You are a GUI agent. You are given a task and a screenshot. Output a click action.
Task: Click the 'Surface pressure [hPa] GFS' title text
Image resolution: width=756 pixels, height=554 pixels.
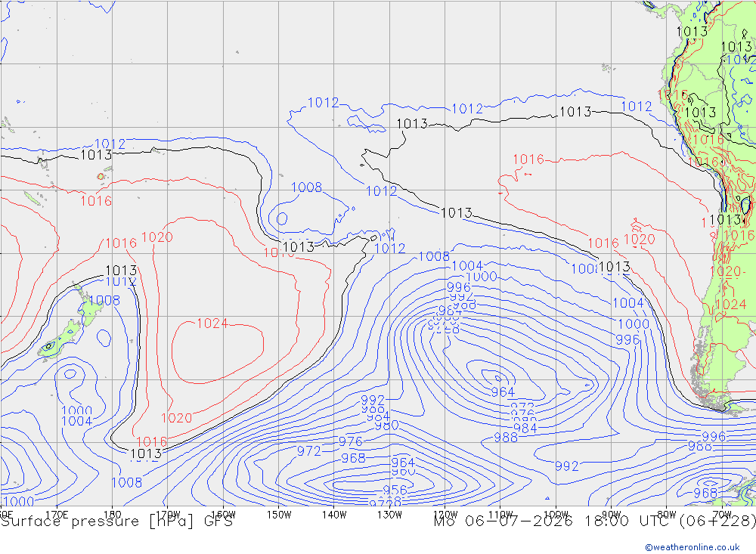(116, 522)
